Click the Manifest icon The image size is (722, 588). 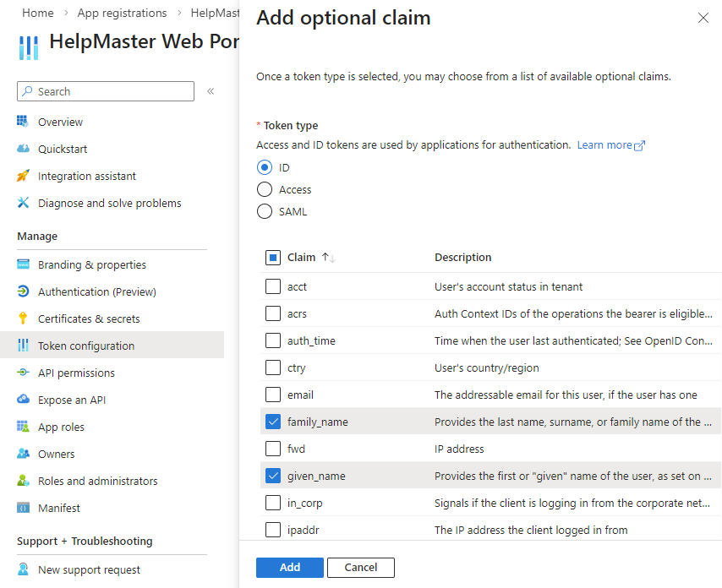click(x=24, y=508)
